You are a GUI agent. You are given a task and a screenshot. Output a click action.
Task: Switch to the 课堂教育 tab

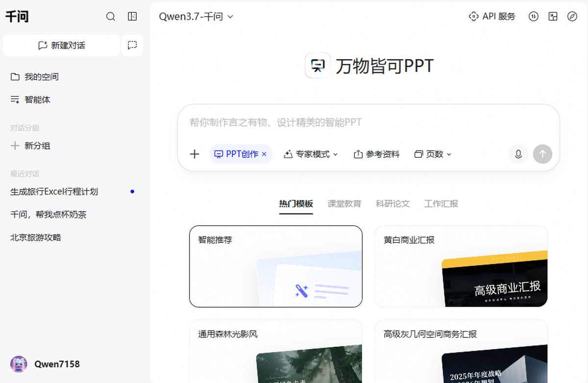[344, 204]
